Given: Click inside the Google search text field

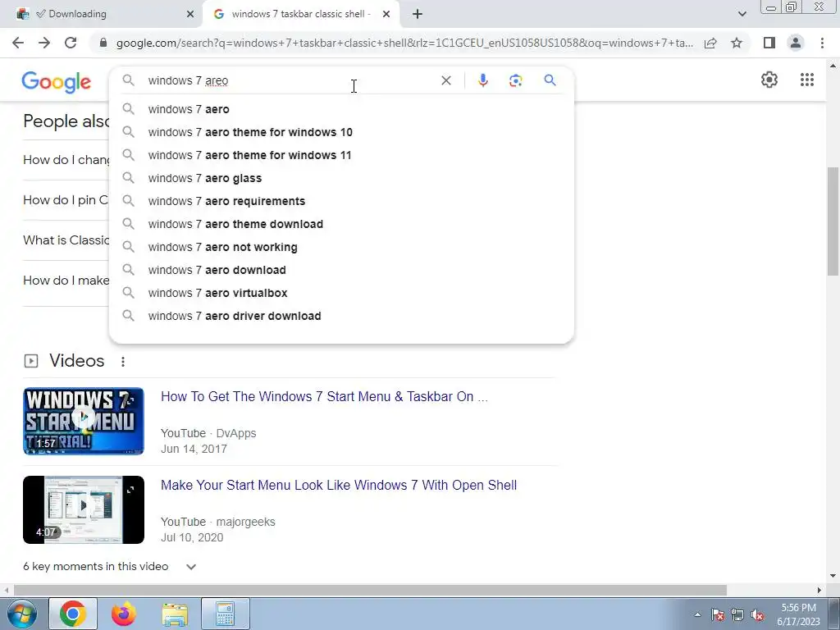Looking at the screenshot, I should pyautogui.click(x=290, y=80).
